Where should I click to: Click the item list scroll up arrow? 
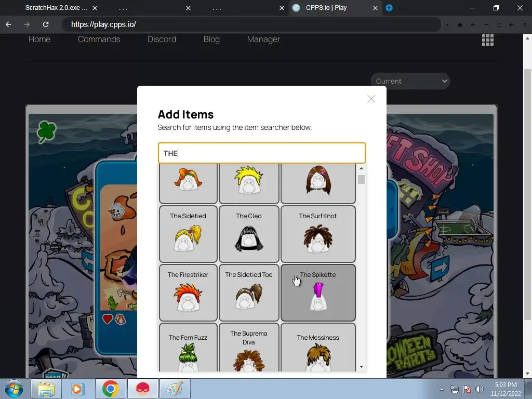tap(362, 168)
